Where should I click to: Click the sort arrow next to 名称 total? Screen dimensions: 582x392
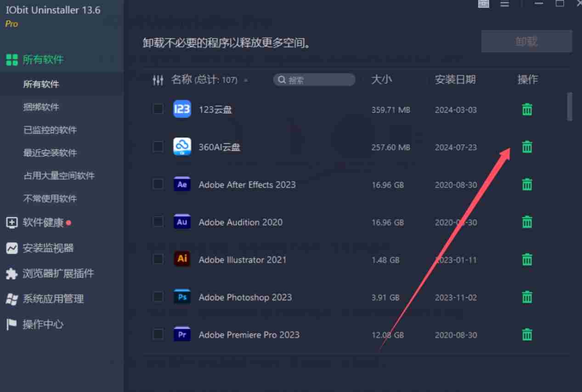pyautogui.click(x=246, y=80)
